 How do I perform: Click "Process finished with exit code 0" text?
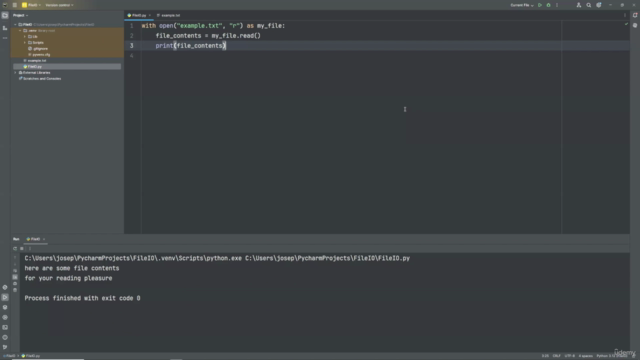(x=82, y=298)
